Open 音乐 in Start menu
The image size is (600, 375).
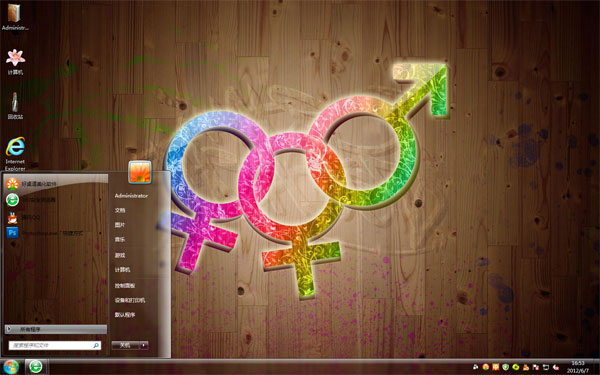point(120,240)
